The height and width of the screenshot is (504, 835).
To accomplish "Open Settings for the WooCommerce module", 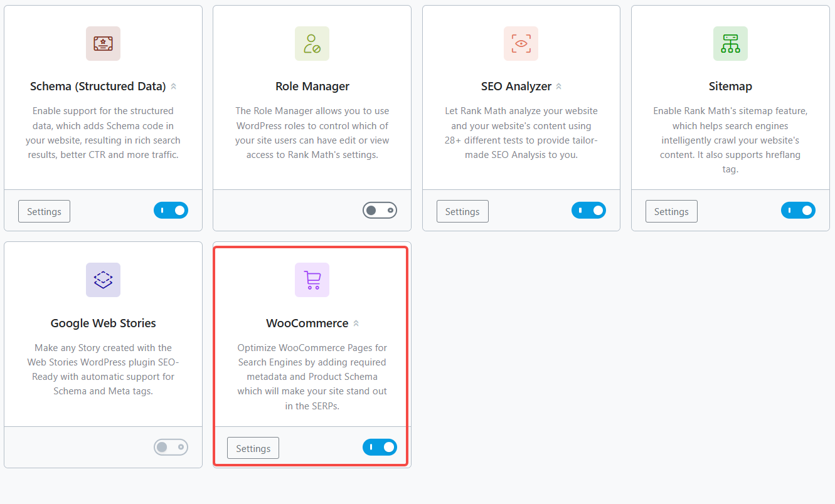I will click(x=253, y=448).
